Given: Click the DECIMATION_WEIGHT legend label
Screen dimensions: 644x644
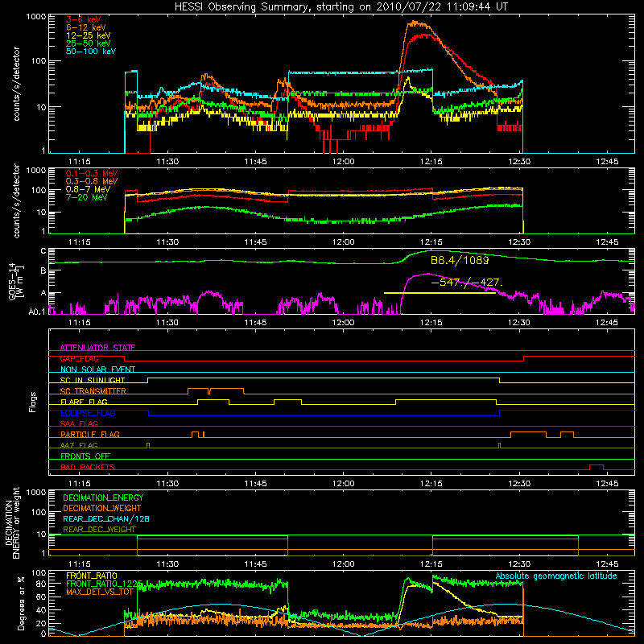Looking at the screenshot, I should (x=102, y=508).
